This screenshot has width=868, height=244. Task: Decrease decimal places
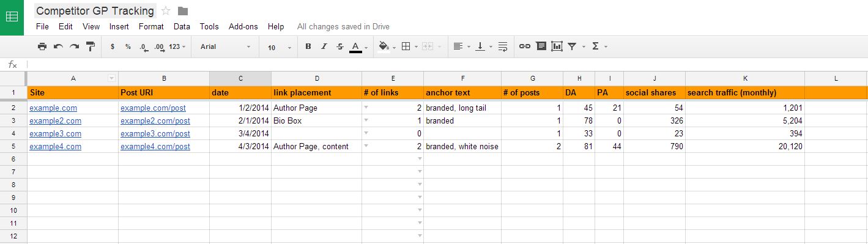click(144, 46)
